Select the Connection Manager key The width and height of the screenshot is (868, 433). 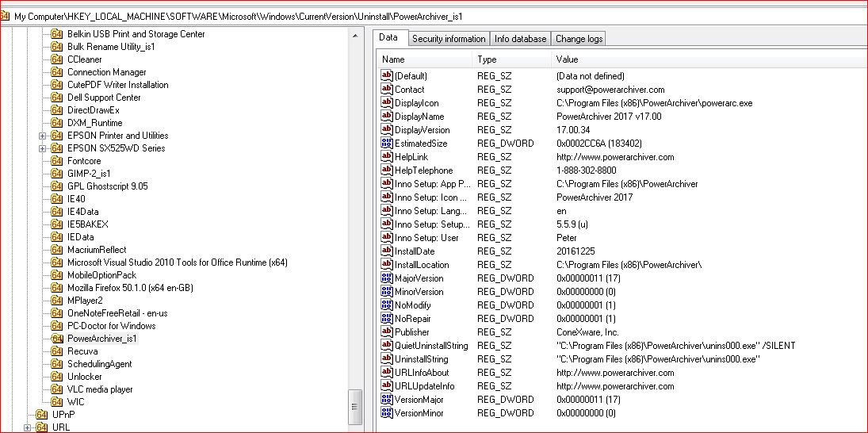click(107, 72)
